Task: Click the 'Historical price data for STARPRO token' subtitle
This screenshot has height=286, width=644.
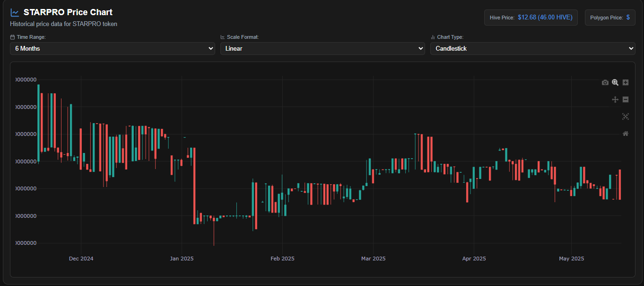Action: tap(63, 24)
